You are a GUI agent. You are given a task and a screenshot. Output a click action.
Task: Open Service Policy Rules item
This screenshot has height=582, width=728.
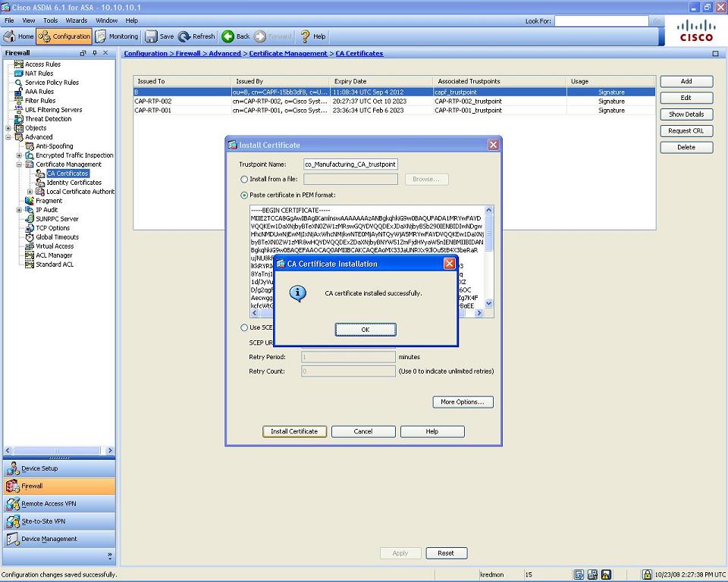pos(52,82)
